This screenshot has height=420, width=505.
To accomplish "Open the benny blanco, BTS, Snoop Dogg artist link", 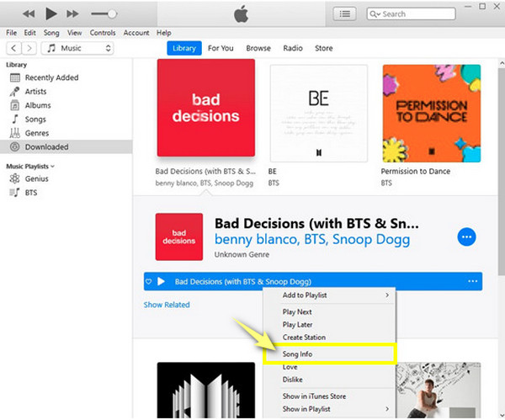I will (x=312, y=240).
